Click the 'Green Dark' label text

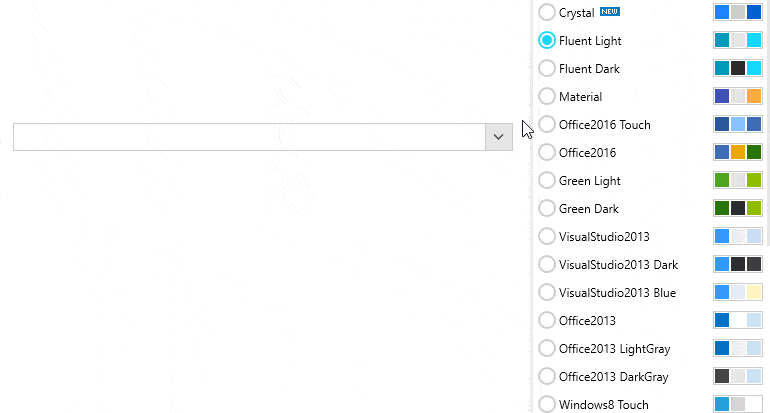point(589,209)
